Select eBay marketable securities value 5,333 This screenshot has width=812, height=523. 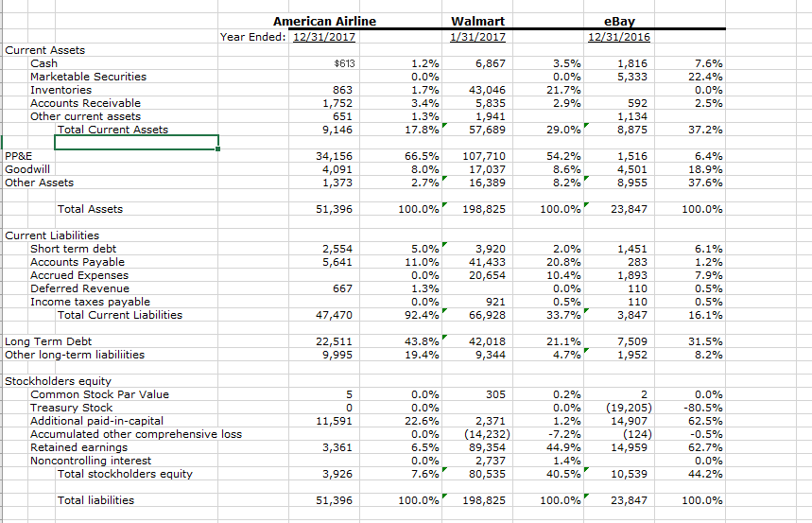[632, 77]
